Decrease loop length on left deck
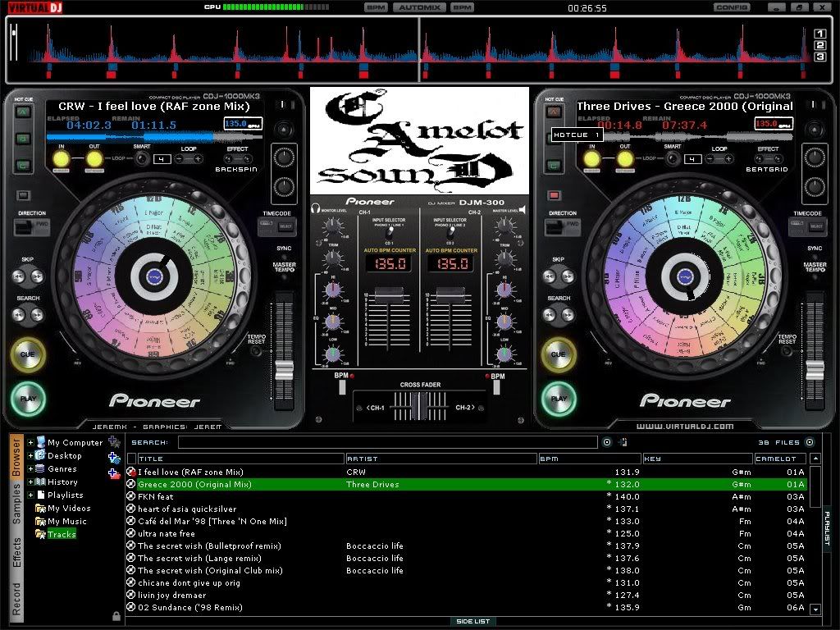 pos(180,159)
